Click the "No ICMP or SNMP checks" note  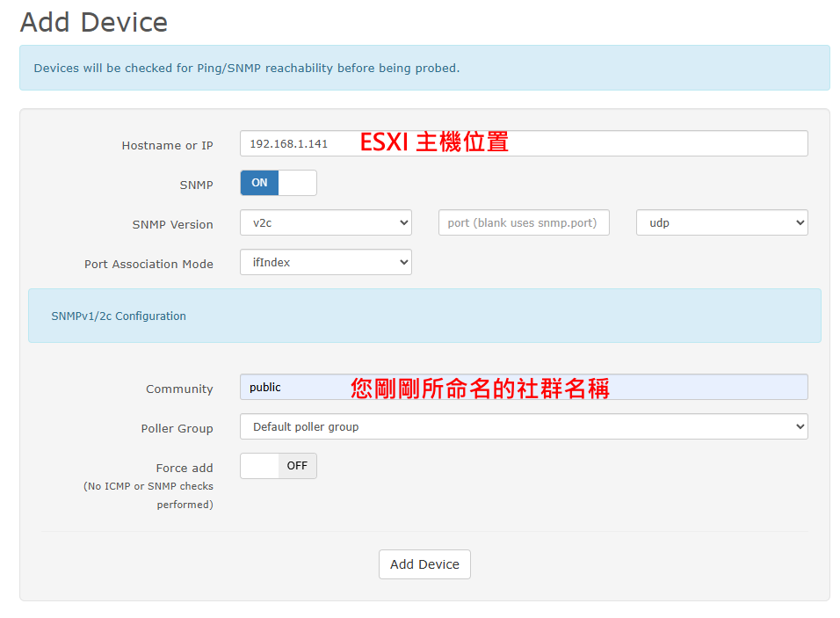(148, 486)
